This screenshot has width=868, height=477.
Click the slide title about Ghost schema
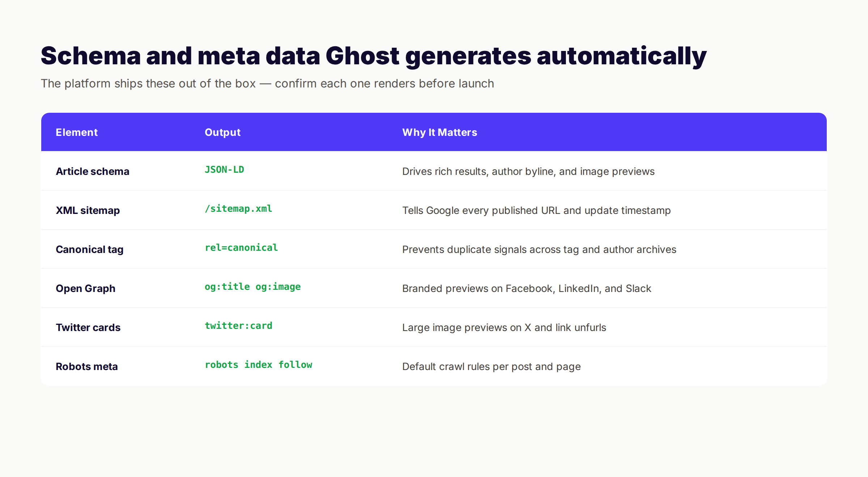[x=374, y=56]
